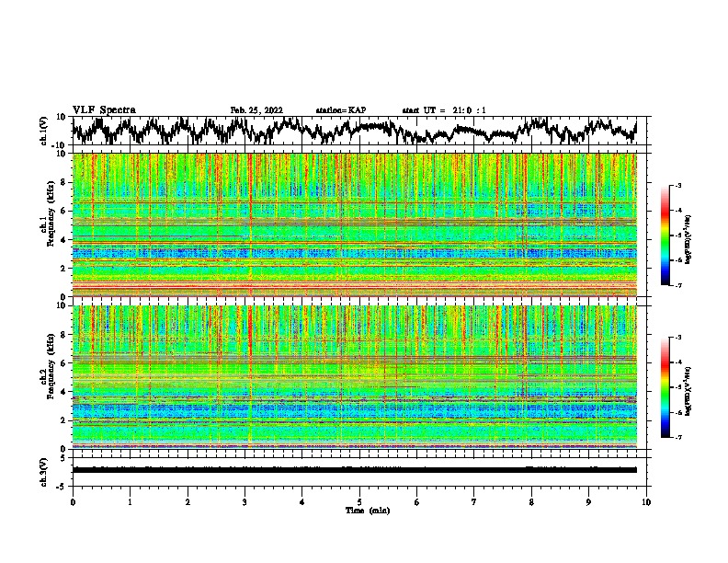Screen dimensions: 728x563
Task: Click time tick label '5' on the x-axis
Action: click(359, 502)
